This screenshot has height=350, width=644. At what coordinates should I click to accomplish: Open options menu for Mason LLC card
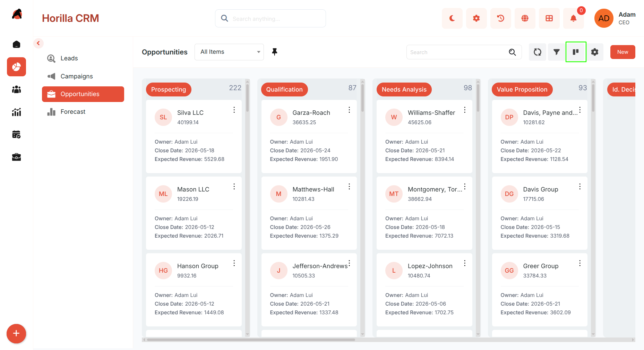[234, 187]
